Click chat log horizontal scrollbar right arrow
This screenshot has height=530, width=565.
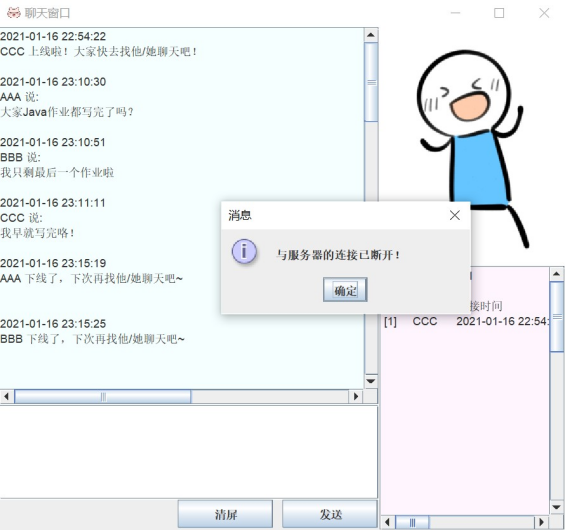pyautogui.click(x=356, y=396)
